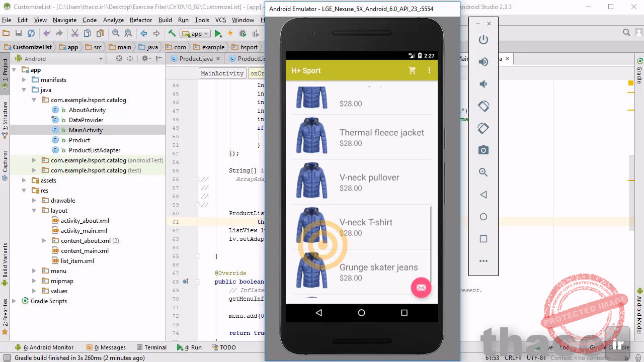Image resolution: width=644 pixels, height=362 pixels.
Task: Expand the manifests folder
Action: tap(24, 80)
